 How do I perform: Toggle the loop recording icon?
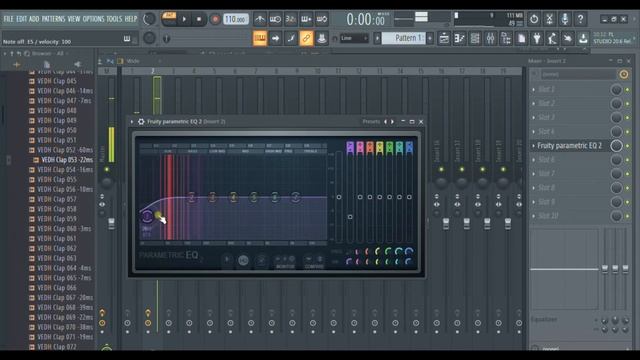click(322, 19)
